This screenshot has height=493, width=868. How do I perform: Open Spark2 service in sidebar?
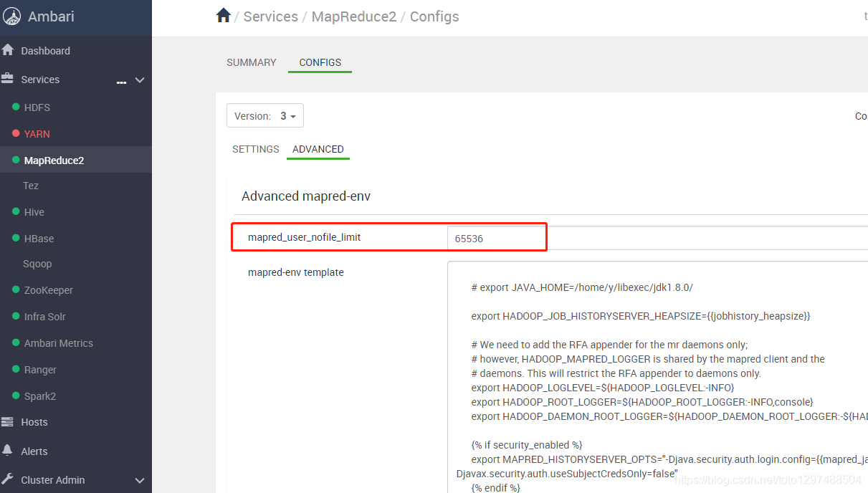coord(40,396)
